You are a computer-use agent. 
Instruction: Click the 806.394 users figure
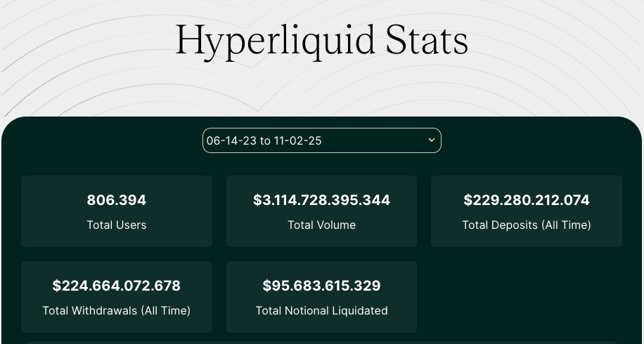tap(117, 200)
